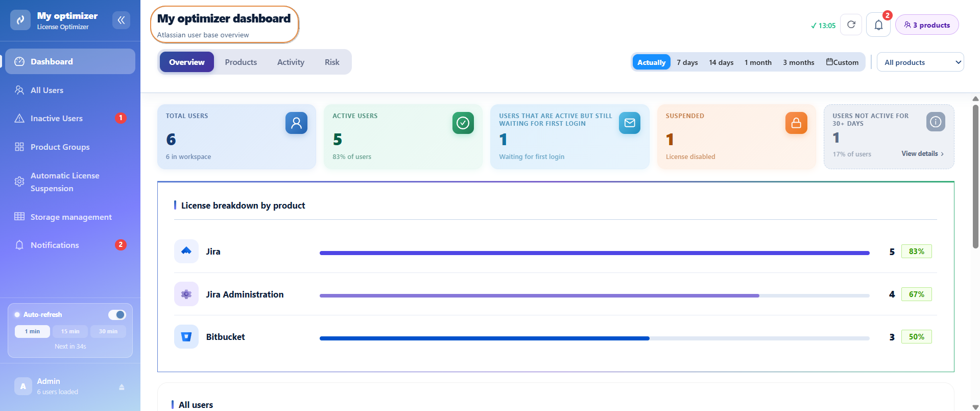Click the Dashboard menu item

click(70, 61)
